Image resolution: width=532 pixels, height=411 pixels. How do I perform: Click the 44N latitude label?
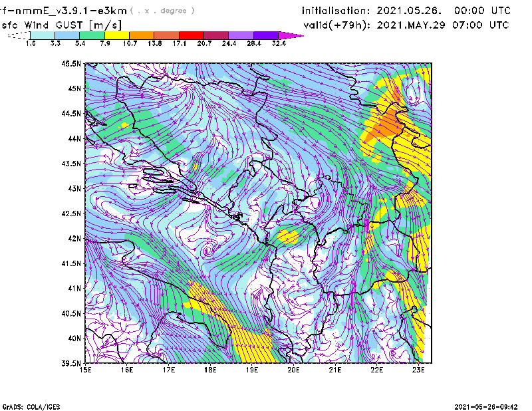click(74, 138)
